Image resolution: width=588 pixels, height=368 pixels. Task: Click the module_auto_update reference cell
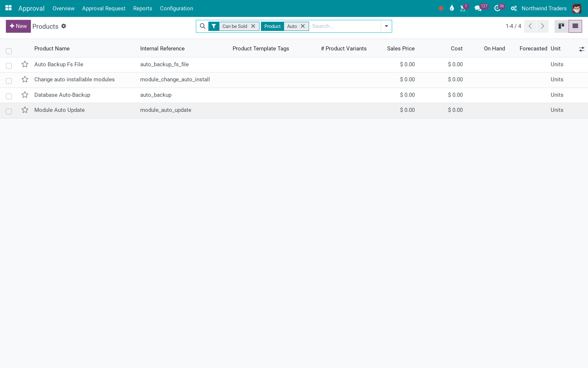pos(166,110)
